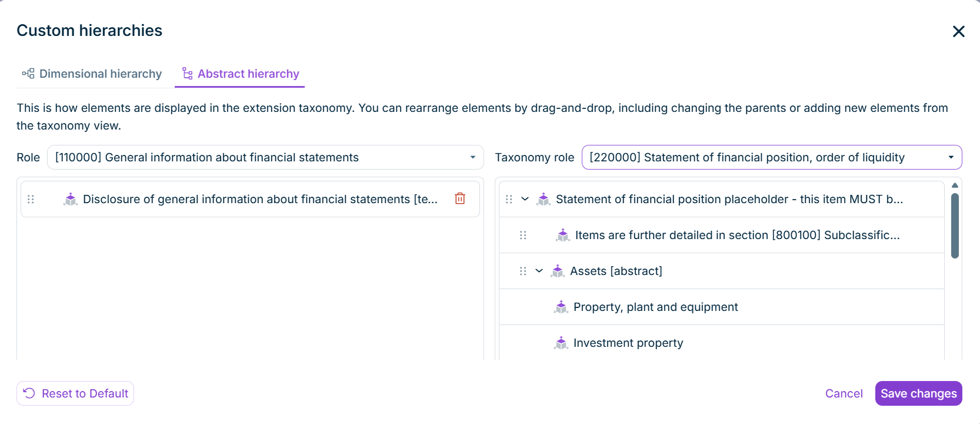This screenshot has height=424, width=980.
Task: Select the Abstract hierarchy tab
Action: 240,74
